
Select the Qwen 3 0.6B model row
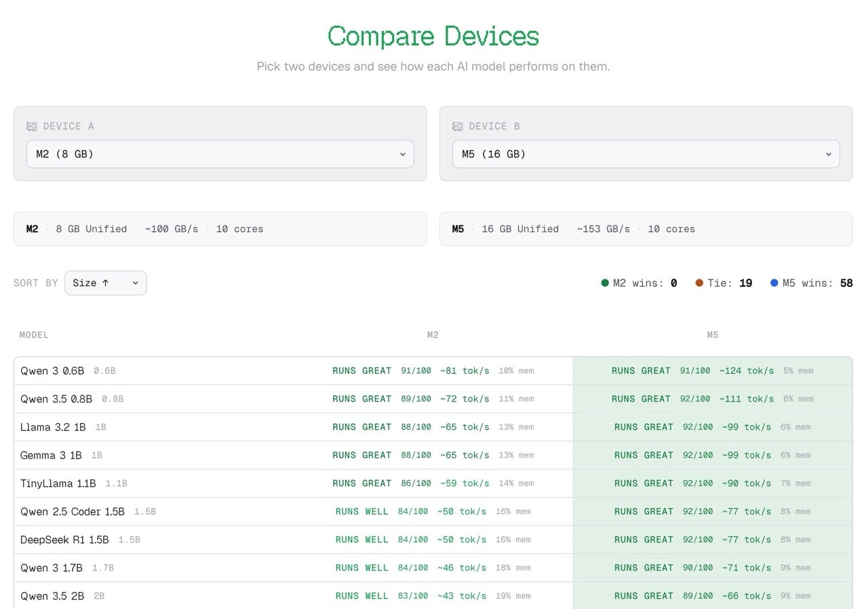[x=52, y=371]
